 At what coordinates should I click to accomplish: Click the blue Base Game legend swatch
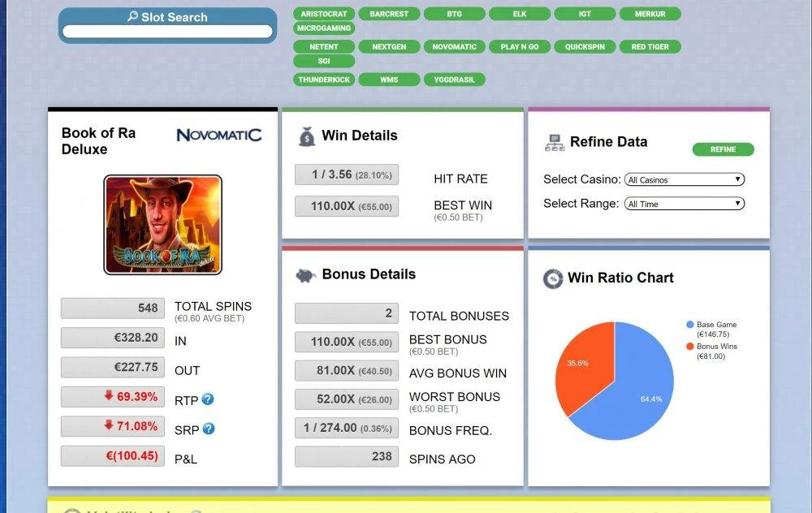pos(689,325)
